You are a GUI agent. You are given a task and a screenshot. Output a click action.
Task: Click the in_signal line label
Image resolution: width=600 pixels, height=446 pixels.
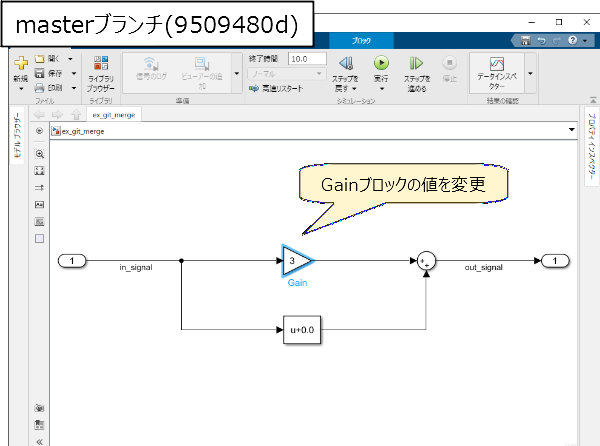click(135, 267)
